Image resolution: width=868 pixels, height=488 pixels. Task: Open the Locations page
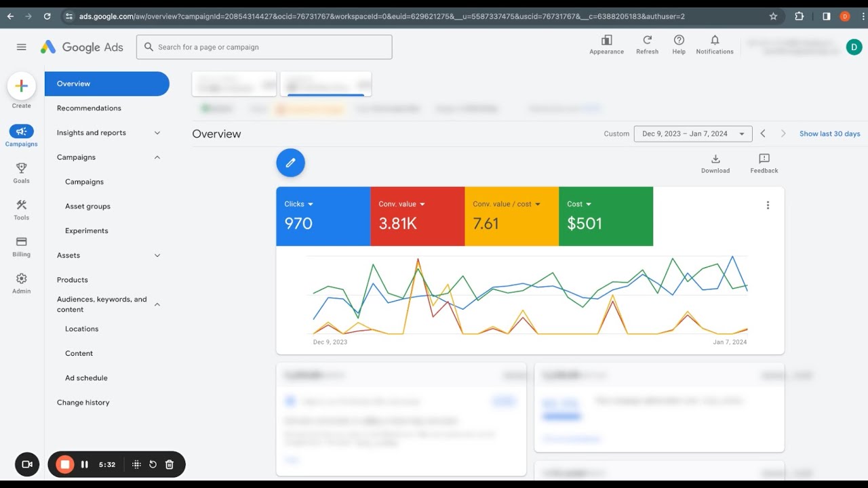[x=81, y=329]
